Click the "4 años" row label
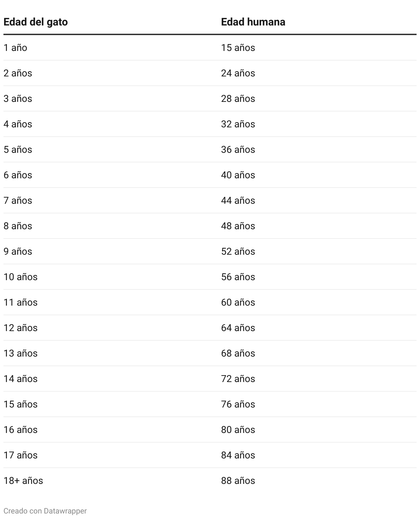 (x=18, y=124)
